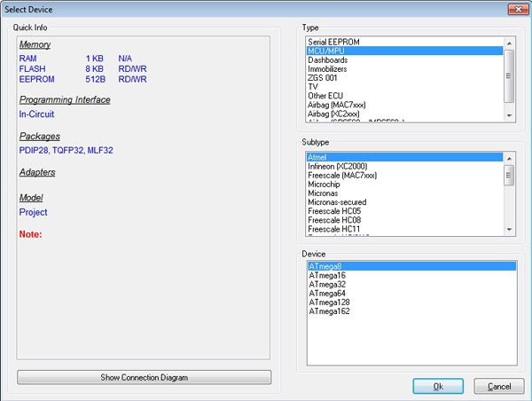Select ATmega162 device entry

coord(330,311)
